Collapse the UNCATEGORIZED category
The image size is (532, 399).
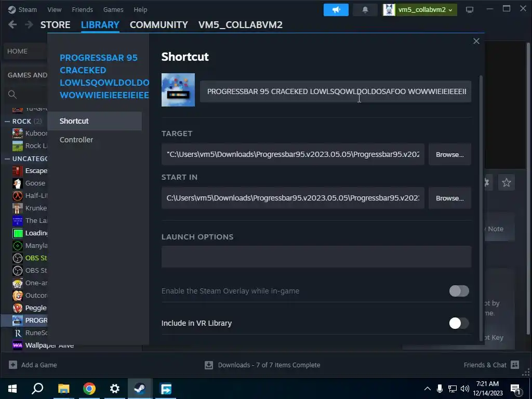(7, 158)
